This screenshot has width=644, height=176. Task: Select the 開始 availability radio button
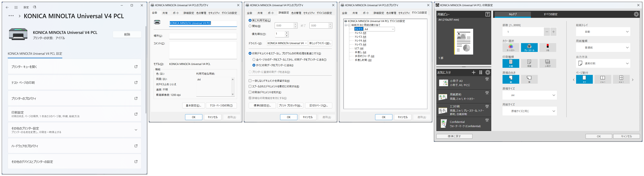click(250, 26)
